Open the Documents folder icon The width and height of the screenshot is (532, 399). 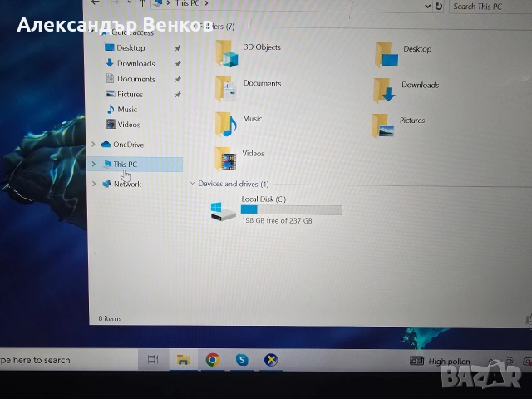click(x=226, y=88)
